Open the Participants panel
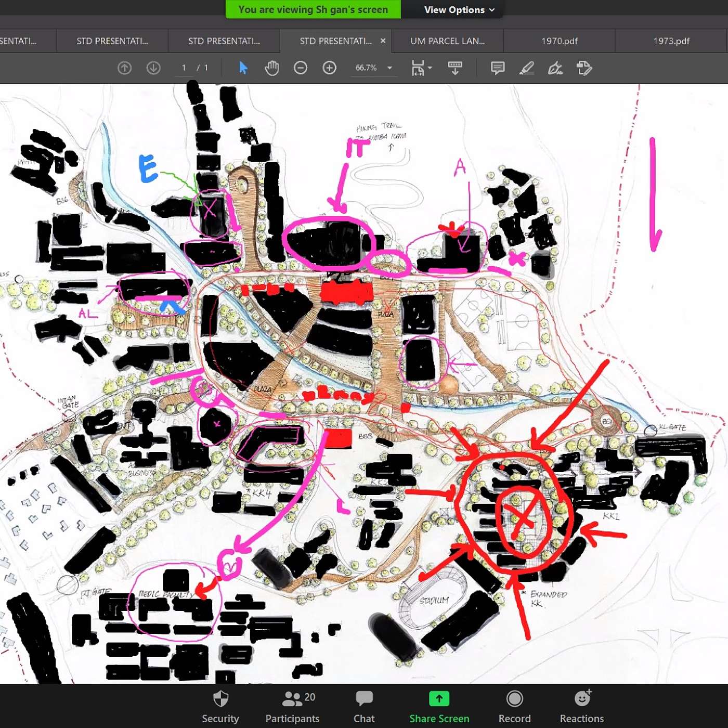The image size is (728, 728). 292,707
